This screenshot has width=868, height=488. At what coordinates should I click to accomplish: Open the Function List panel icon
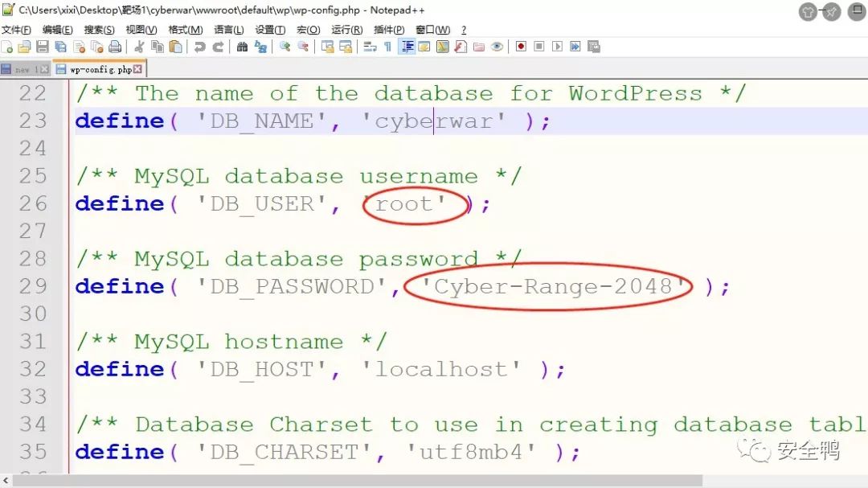click(x=461, y=47)
